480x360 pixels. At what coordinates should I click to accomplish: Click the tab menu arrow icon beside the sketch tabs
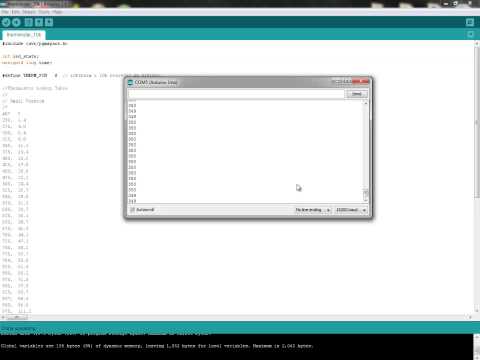(x=470, y=34)
